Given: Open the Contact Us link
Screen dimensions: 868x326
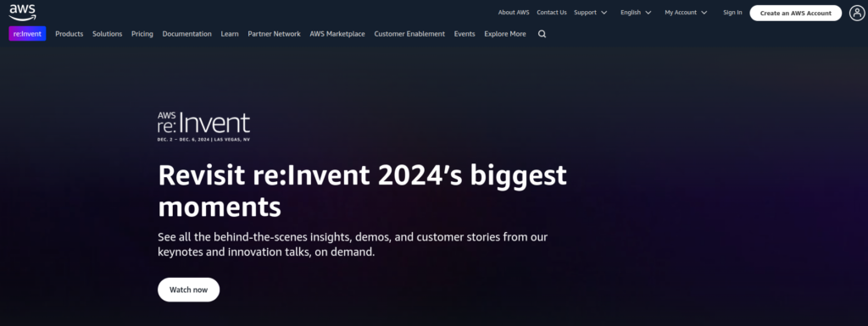Looking at the screenshot, I should pyautogui.click(x=551, y=12).
